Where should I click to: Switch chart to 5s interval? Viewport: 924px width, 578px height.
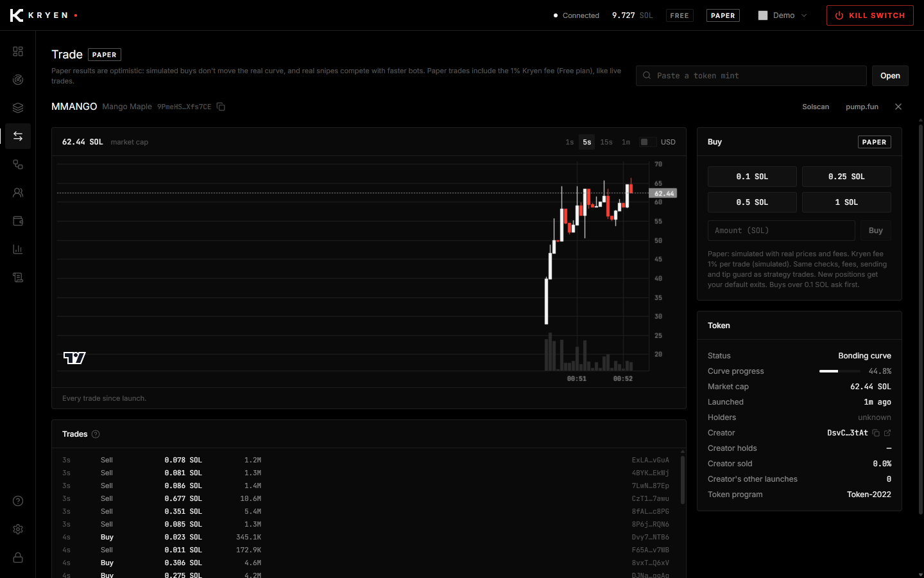(x=587, y=142)
